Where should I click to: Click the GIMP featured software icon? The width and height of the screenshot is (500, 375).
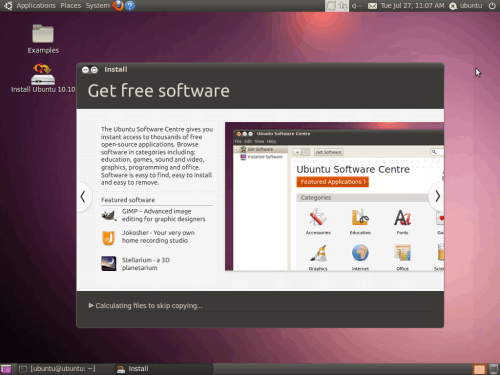pyautogui.click(x=109, y=215)
